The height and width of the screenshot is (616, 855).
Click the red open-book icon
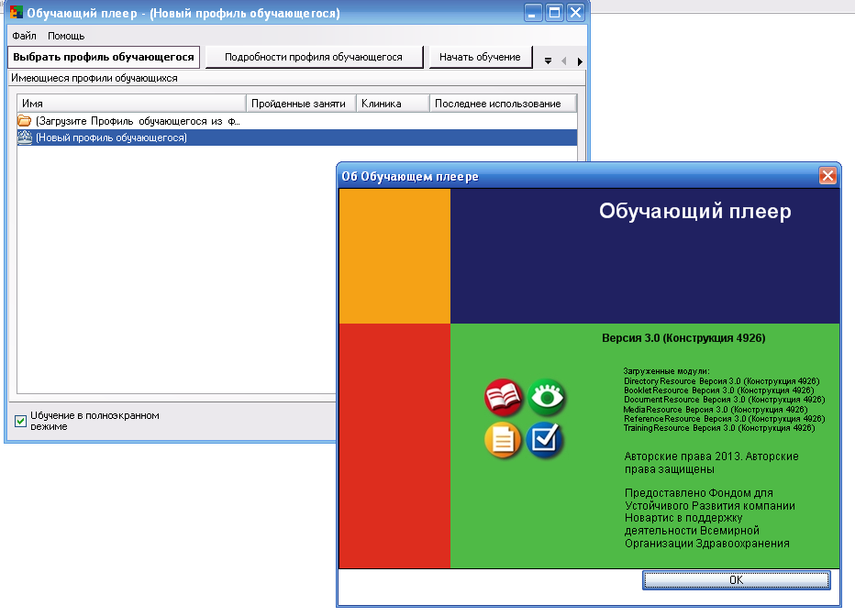point(503,398)
